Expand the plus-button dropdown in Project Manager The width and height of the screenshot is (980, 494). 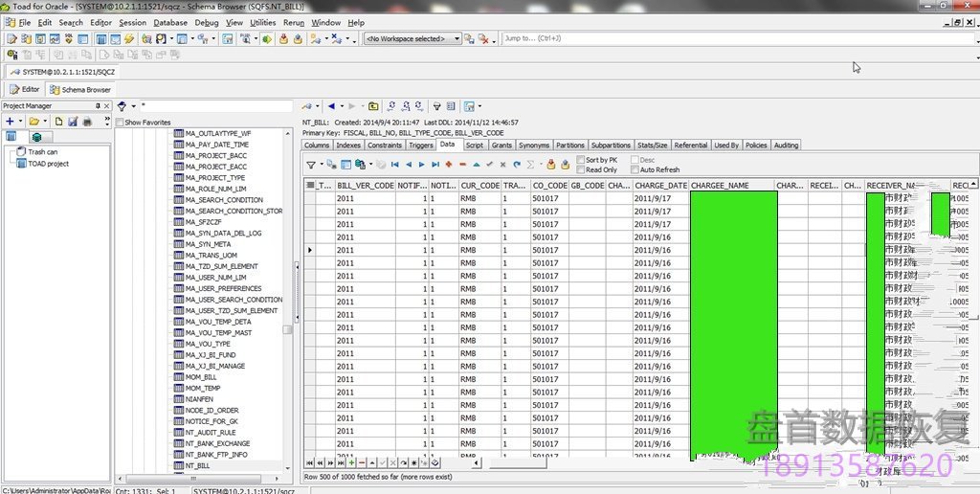tap(20, 122)
